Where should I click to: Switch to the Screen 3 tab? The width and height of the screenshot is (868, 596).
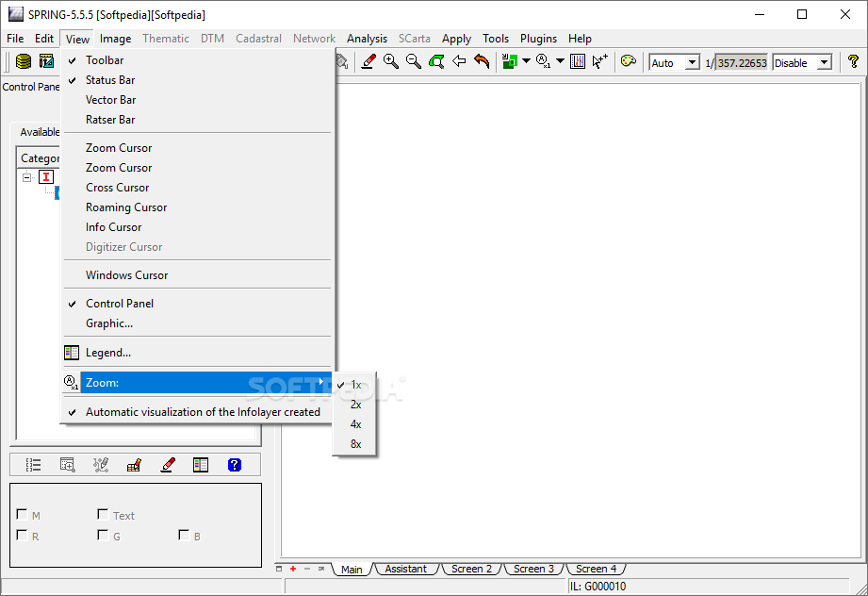click(533, 569)
